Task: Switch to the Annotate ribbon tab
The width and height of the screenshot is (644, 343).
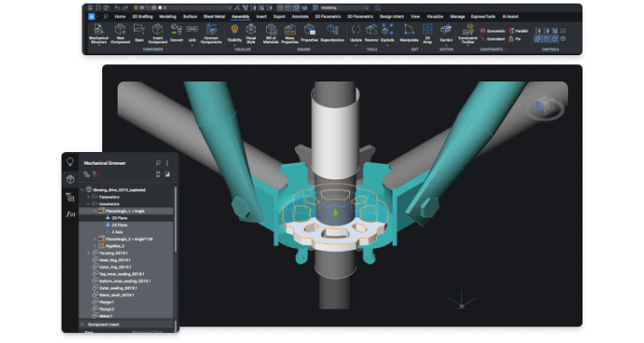Action: 299,16
